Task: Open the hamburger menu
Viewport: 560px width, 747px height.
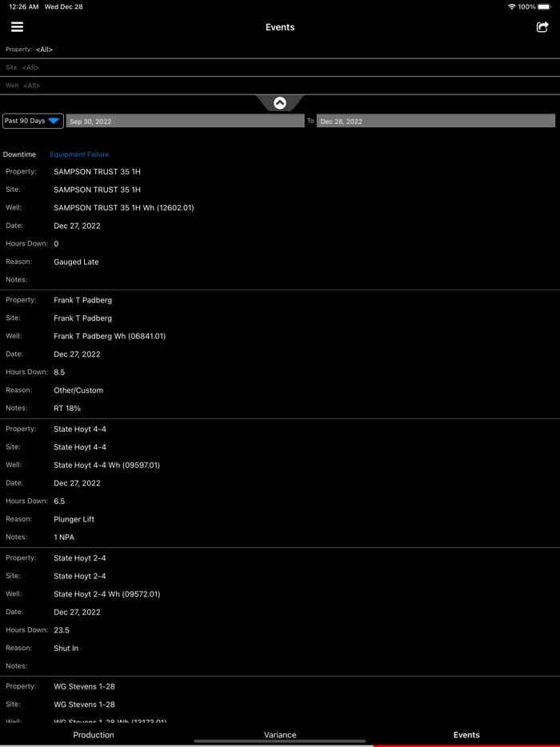Action: click(17, 27)
